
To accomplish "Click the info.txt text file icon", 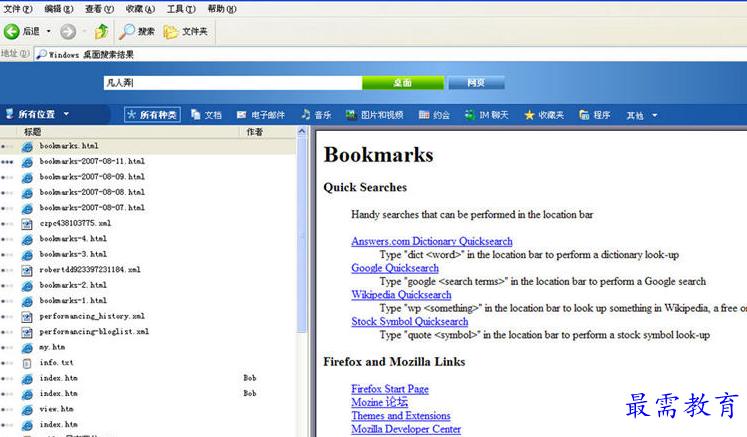I will click(28, 363).
